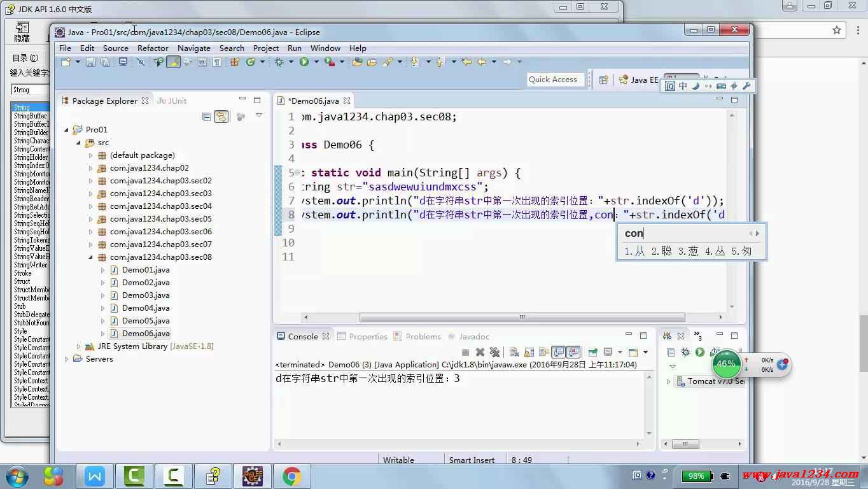The image size is (868, 489).
Task: Toggle Scroll Lock in Console
Action: coord(529,352)
